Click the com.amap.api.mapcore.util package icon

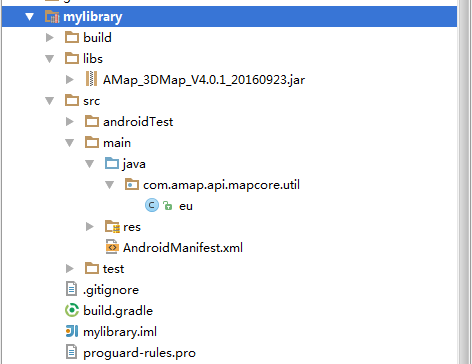pyautogui.click(x=132, y=184)
